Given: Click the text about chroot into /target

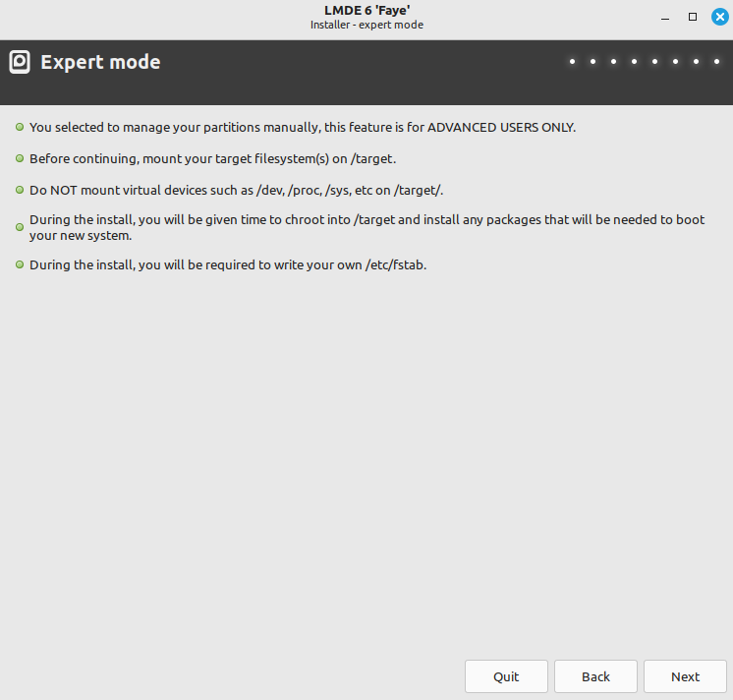Looking at the screenshot, I should pyautogui.click(x=366, y=227).
